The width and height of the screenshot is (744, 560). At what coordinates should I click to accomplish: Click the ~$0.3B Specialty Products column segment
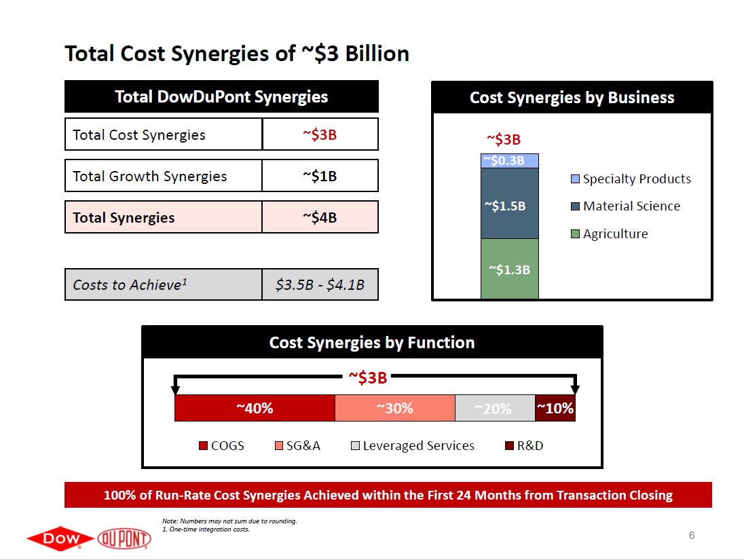509,161
